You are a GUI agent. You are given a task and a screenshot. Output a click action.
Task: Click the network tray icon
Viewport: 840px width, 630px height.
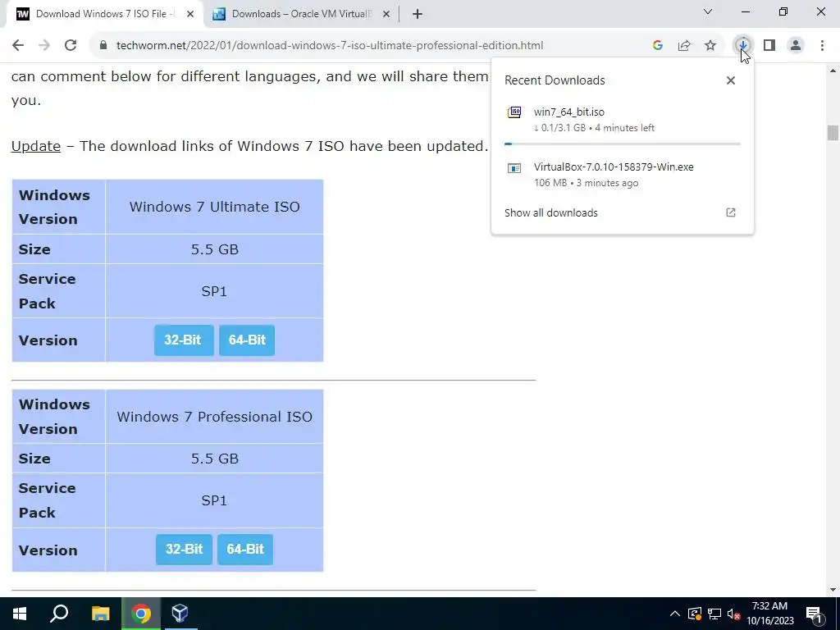tap(714, 614)
